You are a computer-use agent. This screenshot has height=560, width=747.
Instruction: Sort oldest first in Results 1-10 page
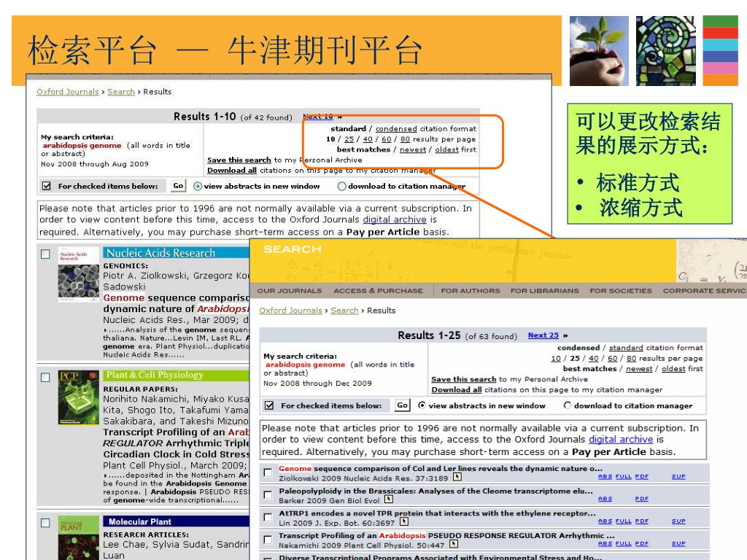(x=447, y=149)
